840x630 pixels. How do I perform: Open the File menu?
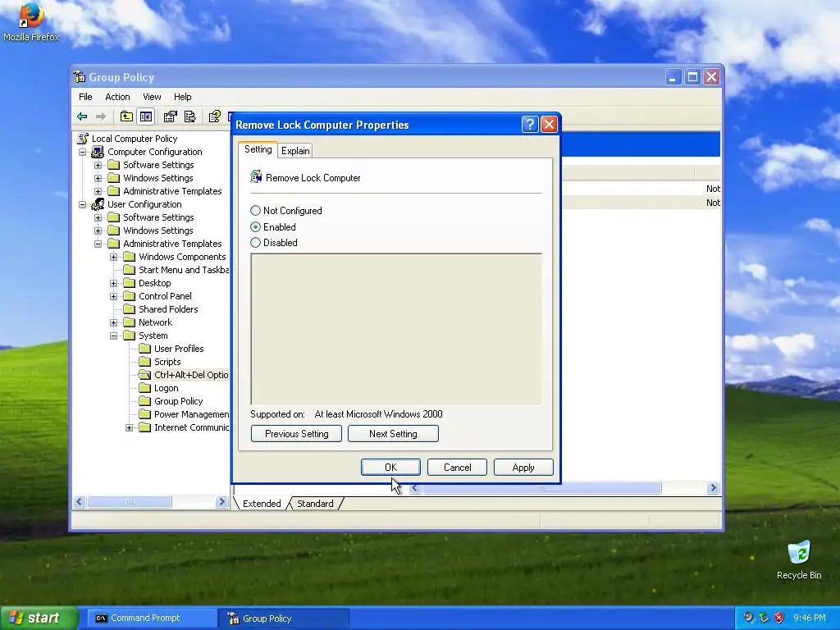(x=85, y=97)
